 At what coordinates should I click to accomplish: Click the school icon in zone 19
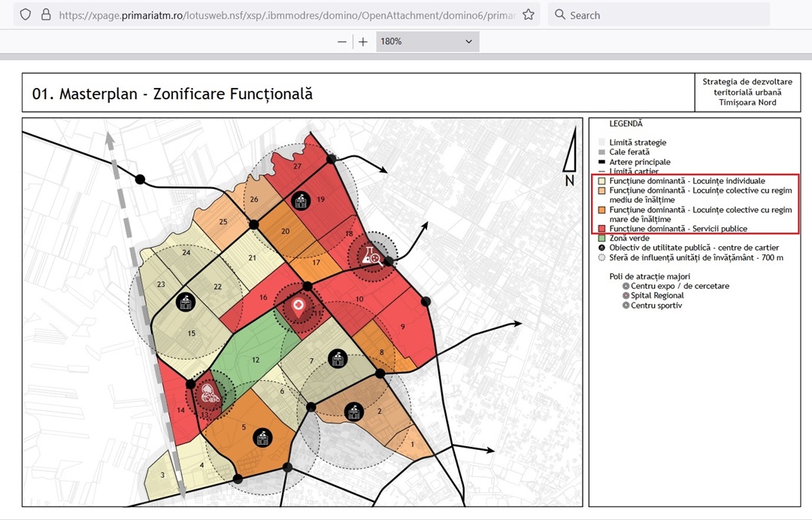(x=301, y=201)
